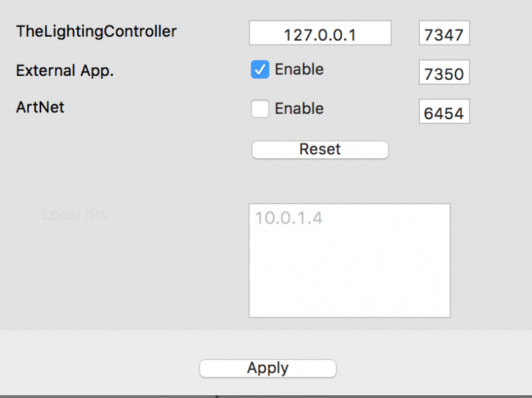The height and width of the screenshot is (398, 532).
Task: Uncheck the blue checkmark for External App.
Action: click(260, 70)
